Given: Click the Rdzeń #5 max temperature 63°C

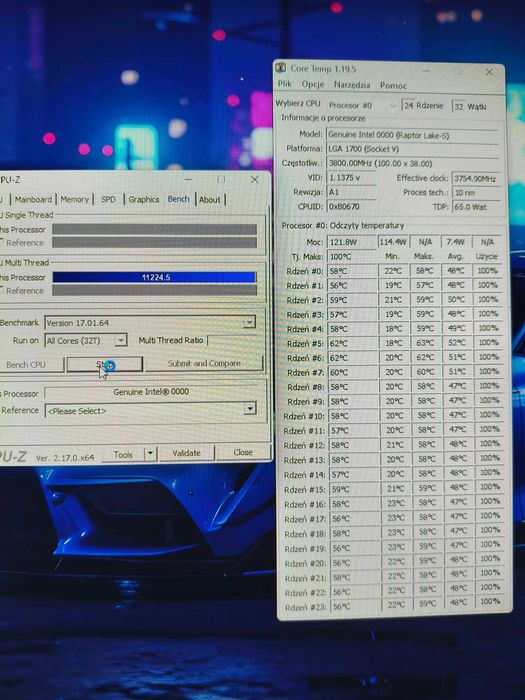Looking at the screenshot, I should [x=425, y=343].
